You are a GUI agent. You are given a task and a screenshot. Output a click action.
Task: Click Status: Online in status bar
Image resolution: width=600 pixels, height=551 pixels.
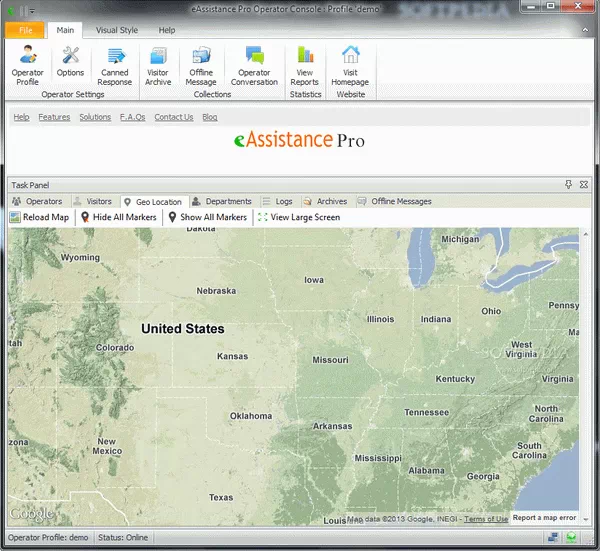pos(123,538)
